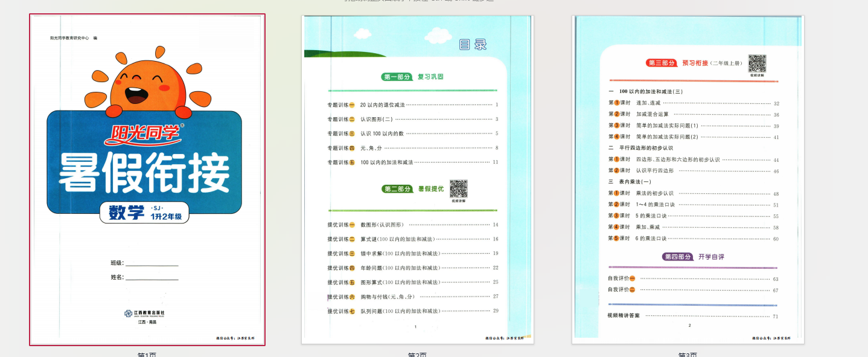
Task: Click the 提优训练七 队列问题 row
Action: click(x=413, y=311)
